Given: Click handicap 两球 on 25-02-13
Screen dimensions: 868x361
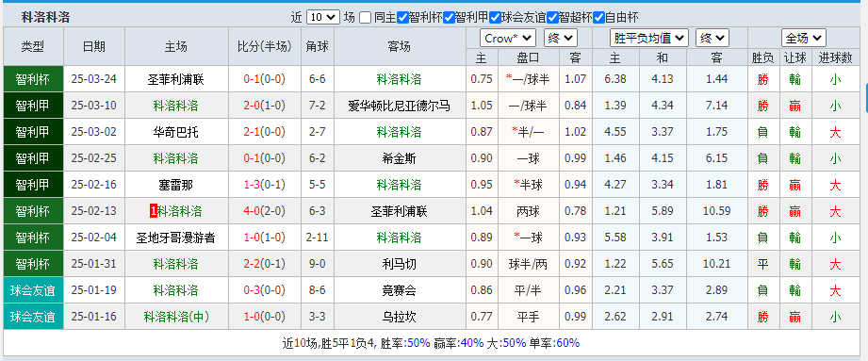Looking at the screenshot, I should pyautogui.click(x=528, y=211).
